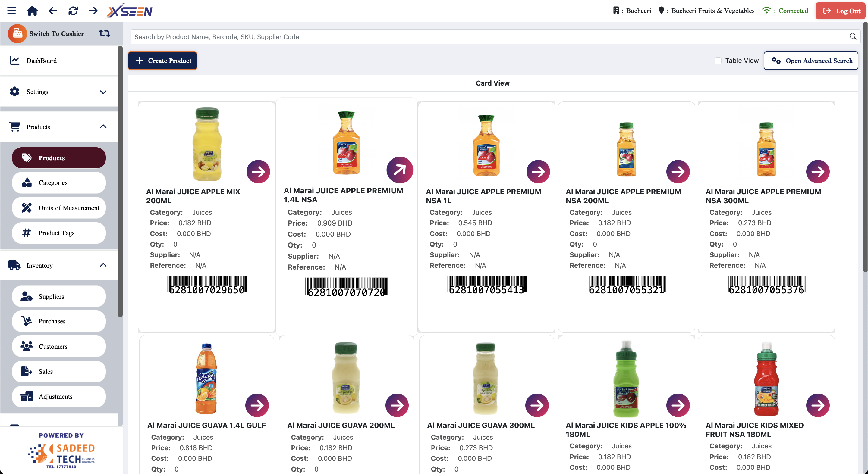
Task: Click the forward arrow in top bar
Action: coord(93,11)
